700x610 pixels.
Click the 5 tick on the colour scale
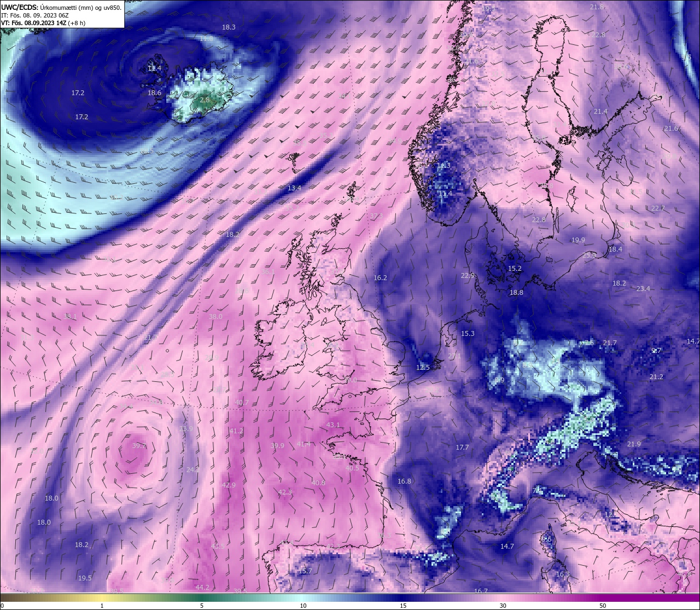[x=202, y=606]
